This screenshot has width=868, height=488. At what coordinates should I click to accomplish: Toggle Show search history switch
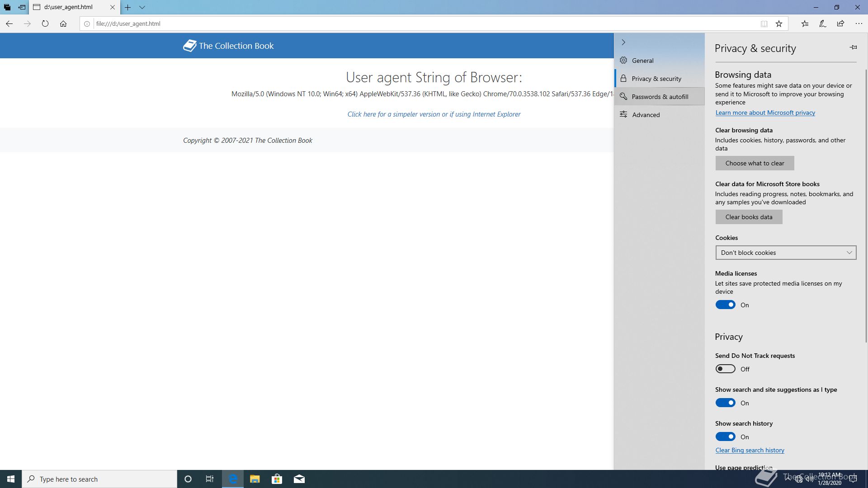click(725, 437)
